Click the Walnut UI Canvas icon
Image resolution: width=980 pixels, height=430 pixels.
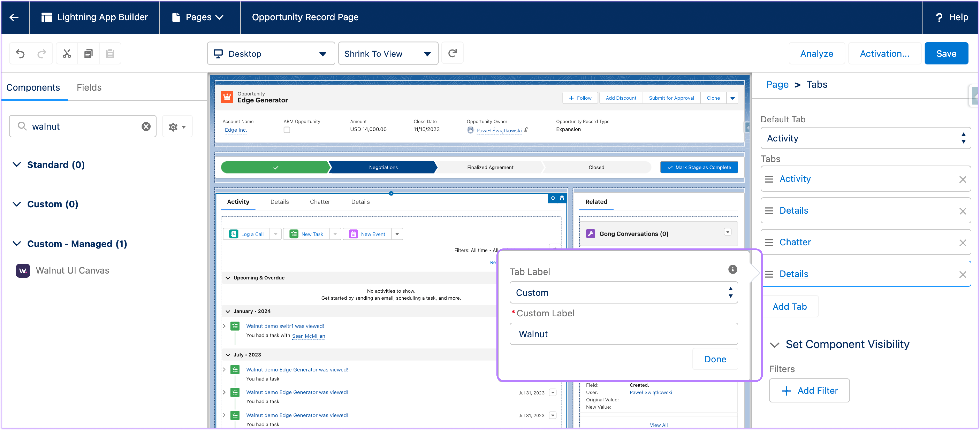(23, 271)
